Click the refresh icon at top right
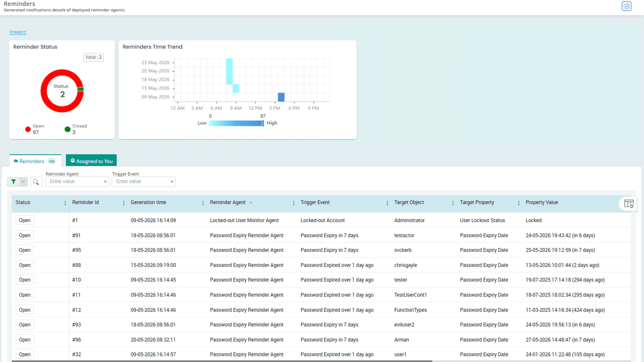 (626, 6)
